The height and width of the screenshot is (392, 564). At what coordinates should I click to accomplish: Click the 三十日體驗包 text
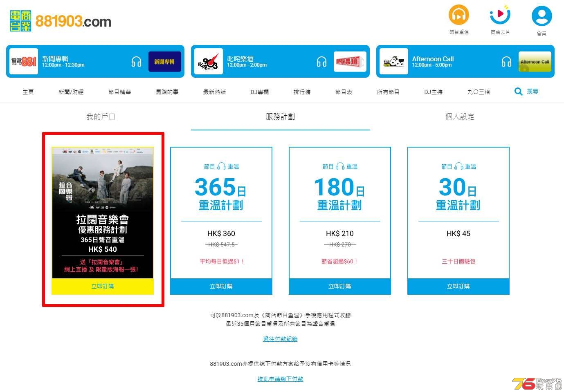[x=458, y=261]
